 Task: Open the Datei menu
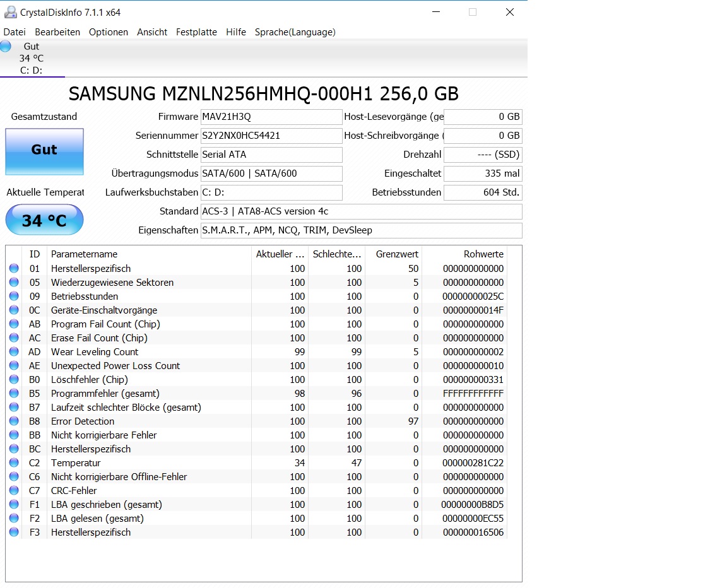tap(15, 32)
